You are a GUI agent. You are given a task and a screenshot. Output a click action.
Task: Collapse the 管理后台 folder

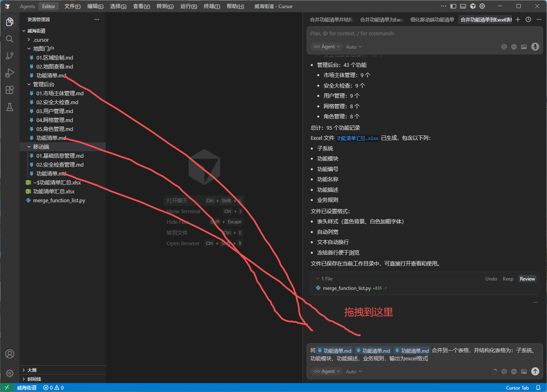43,84
